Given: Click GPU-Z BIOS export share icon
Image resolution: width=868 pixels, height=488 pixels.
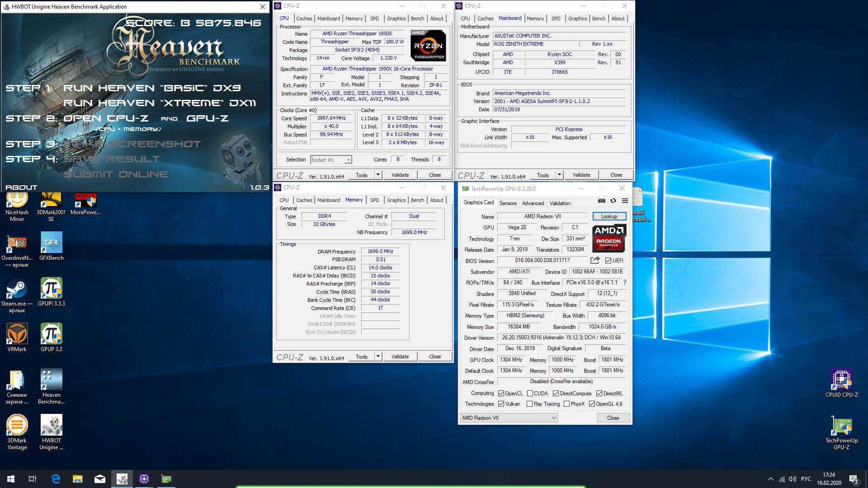Looking at the screenshot, I should coord(595,260).
